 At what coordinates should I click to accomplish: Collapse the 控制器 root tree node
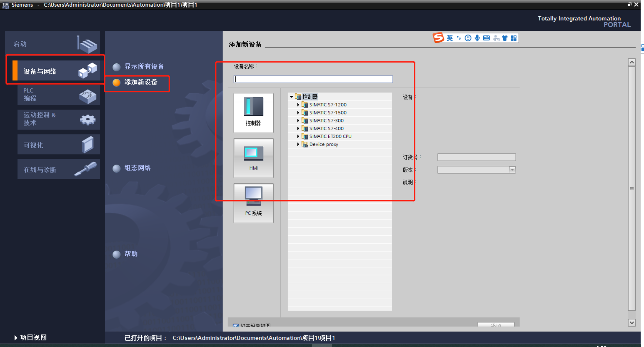tap(291, 97)
